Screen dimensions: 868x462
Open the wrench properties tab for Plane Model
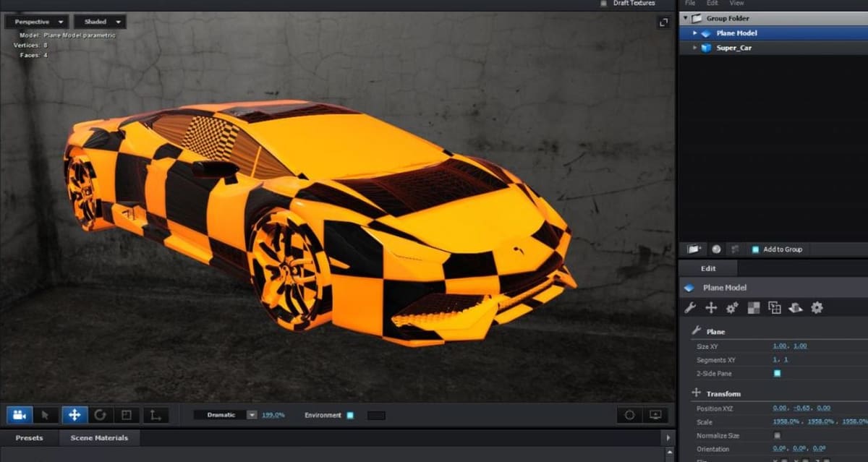click(x=690, y=308)
